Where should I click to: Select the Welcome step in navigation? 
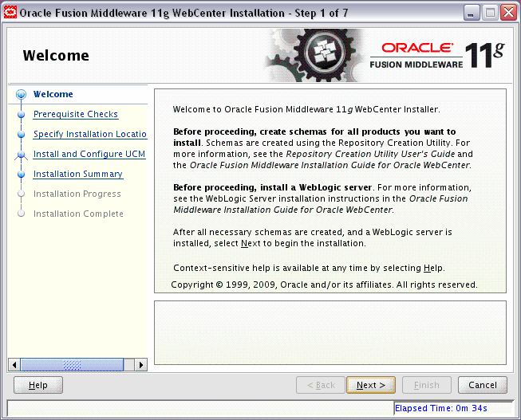pos(53,94)
